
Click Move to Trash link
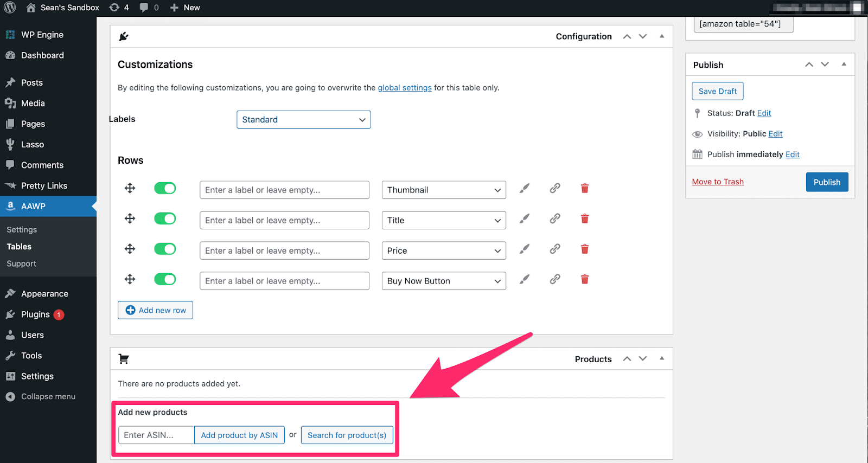718,182
